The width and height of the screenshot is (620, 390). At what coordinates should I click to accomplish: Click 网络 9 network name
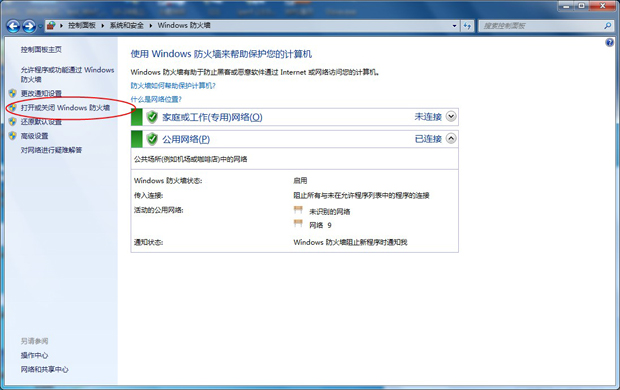pyautogui.click(x=320, y=225)
